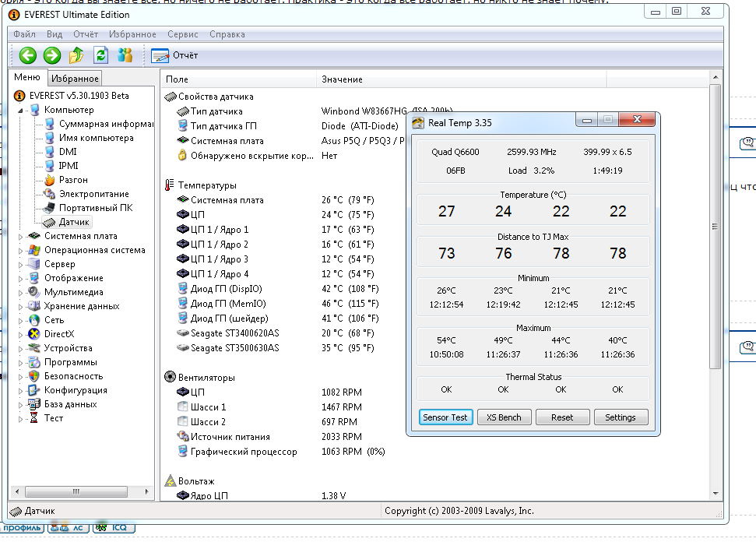
Task: Click the Seagate ST3400620AS drive icon
Action: [x=183, y=333]
